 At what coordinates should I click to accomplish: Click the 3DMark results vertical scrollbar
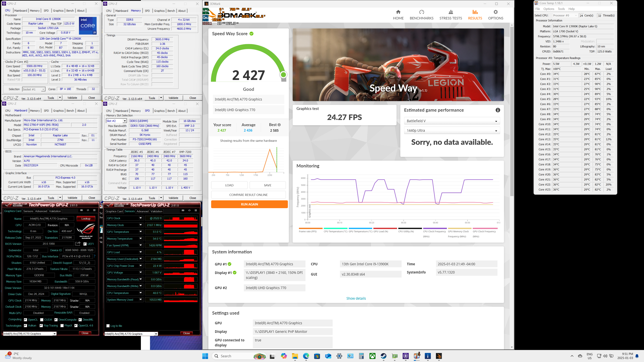pyautogui.click(x=512, y=111)
